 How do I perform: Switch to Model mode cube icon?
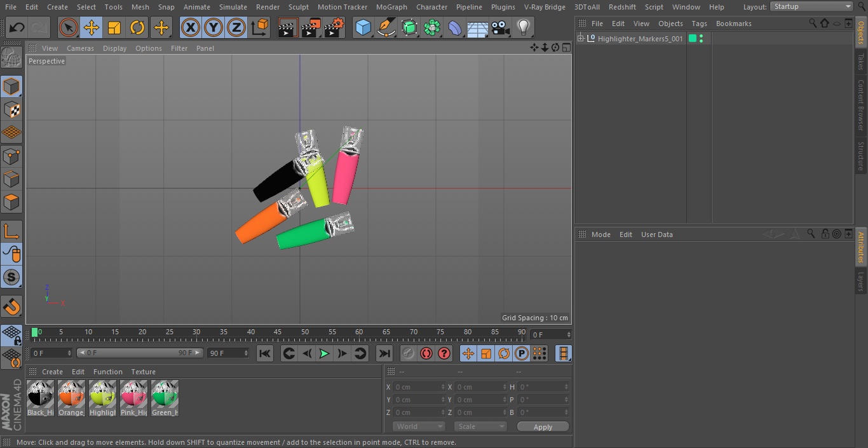click(11, 86)
